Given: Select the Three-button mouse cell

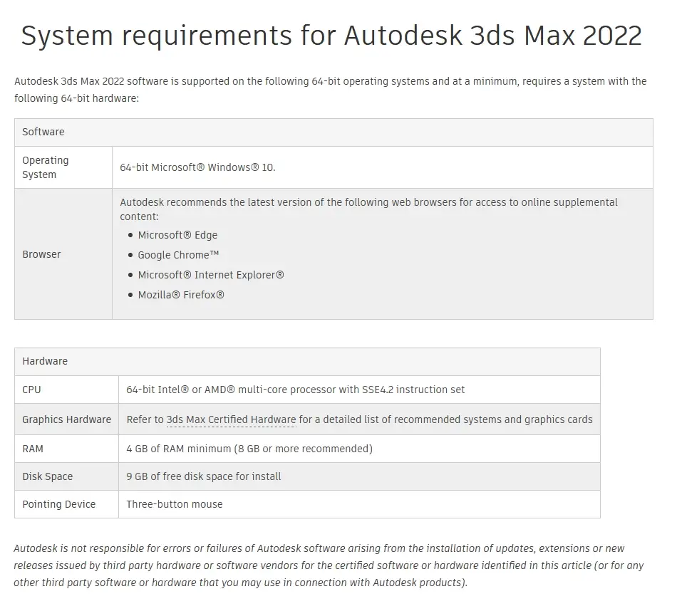Looking at the screenshot, I should (x=359, y=504).
